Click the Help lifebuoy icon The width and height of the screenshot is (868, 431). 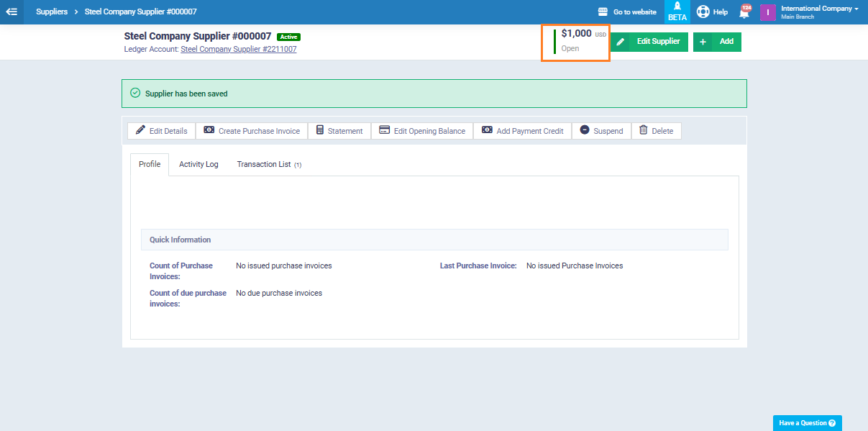pos(703,12)
